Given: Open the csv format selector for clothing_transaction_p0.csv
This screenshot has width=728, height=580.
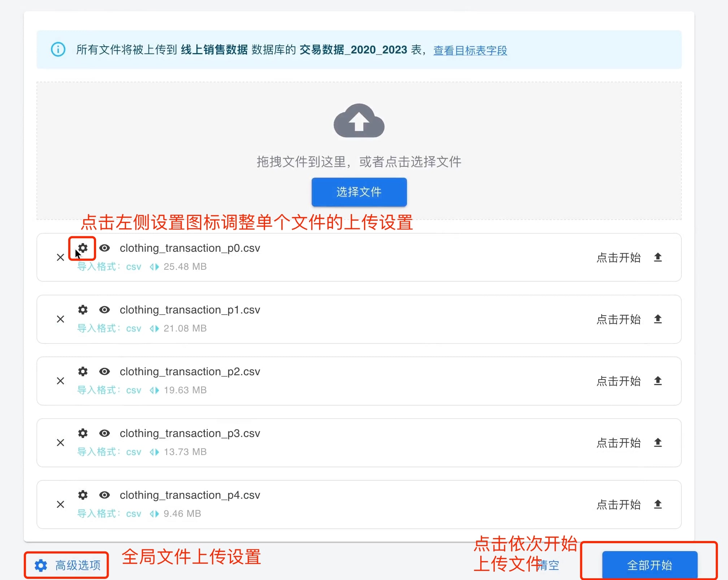Looking at the screenshot, I should 153,267.
